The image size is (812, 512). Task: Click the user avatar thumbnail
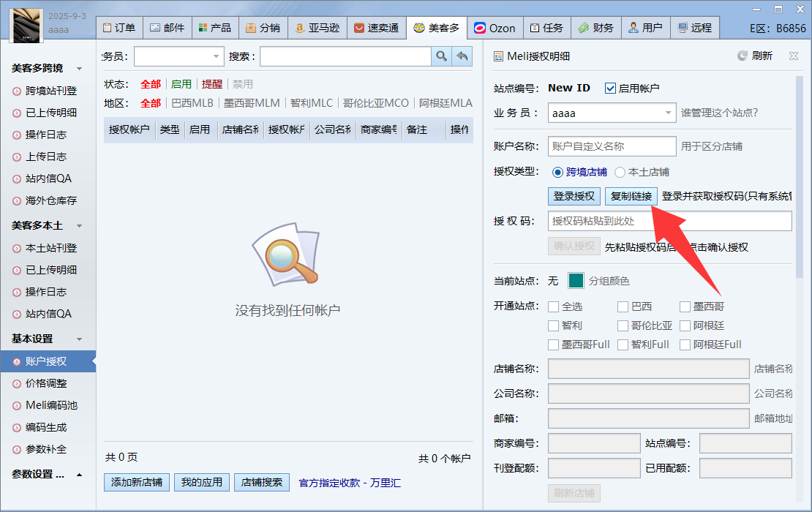click(x=26, y=23)
